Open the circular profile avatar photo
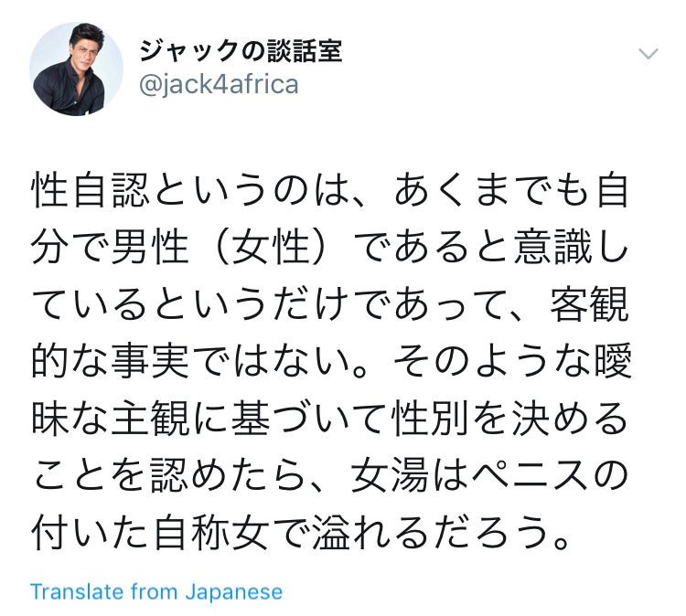Screen dimensions: 686x616 (76, 69)
